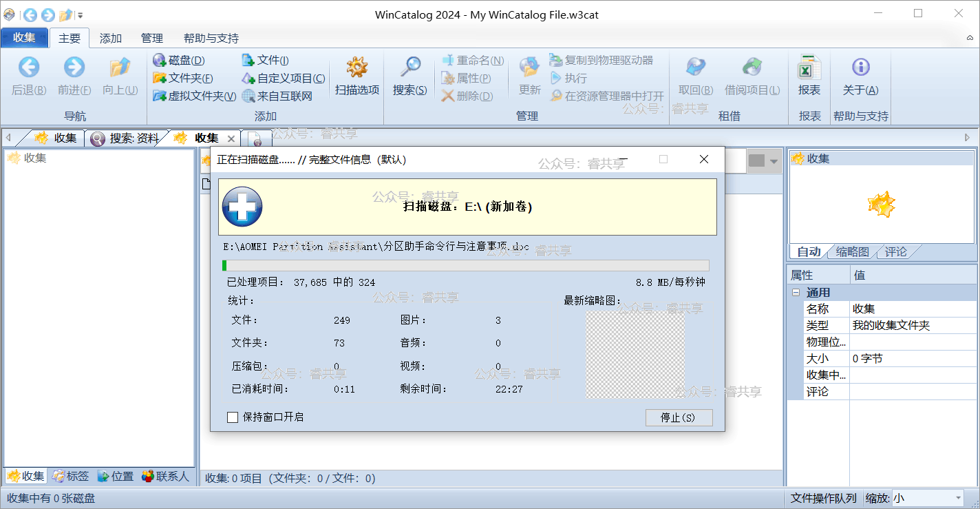Click the blue plus icon in scan dialog
This screenshot has width=980, height=509.
(242, 206)
